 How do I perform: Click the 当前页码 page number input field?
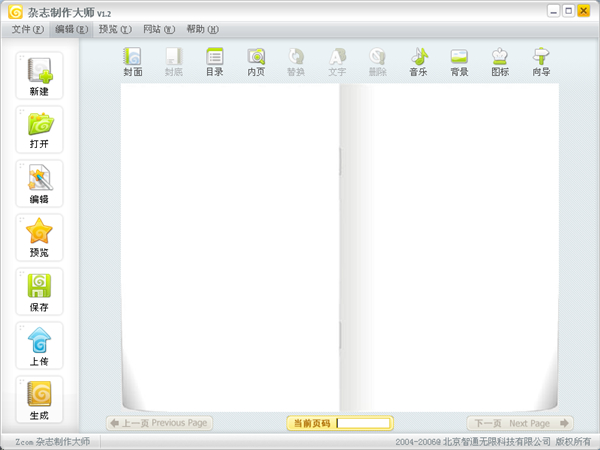pyautogui.click(x=364, y=424)
